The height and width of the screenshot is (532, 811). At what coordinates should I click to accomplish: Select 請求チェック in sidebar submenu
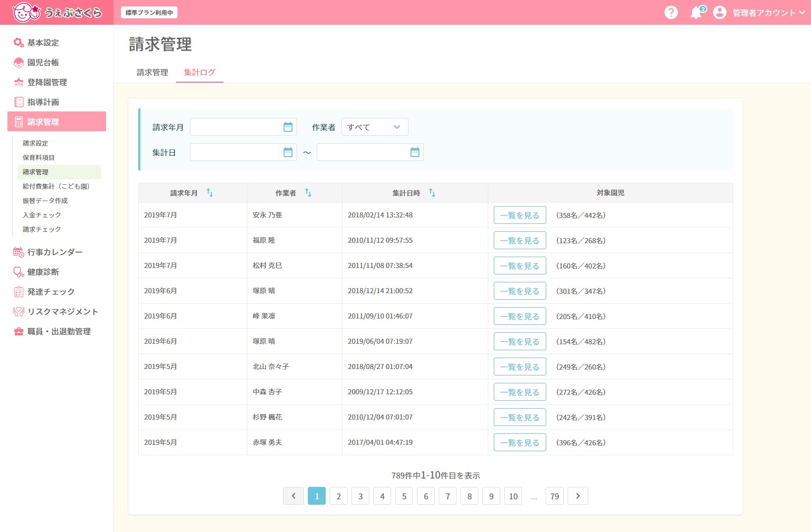(42, 229)
